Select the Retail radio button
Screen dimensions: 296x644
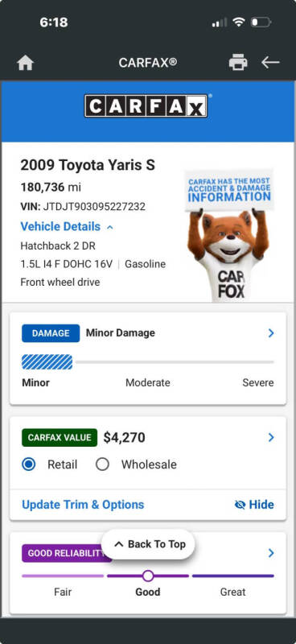coord(28,464)
